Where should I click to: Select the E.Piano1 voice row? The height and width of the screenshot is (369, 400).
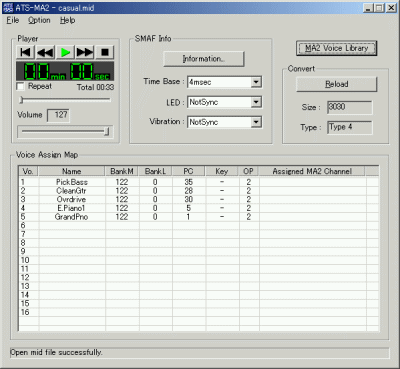tap(199, 208)
